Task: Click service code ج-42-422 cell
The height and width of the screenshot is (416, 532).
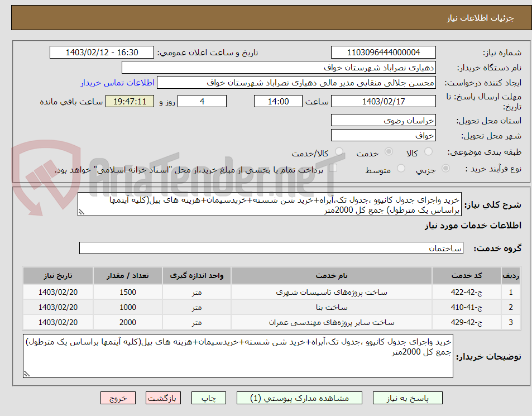Action: pyautogui.click(x=467, y=292)
